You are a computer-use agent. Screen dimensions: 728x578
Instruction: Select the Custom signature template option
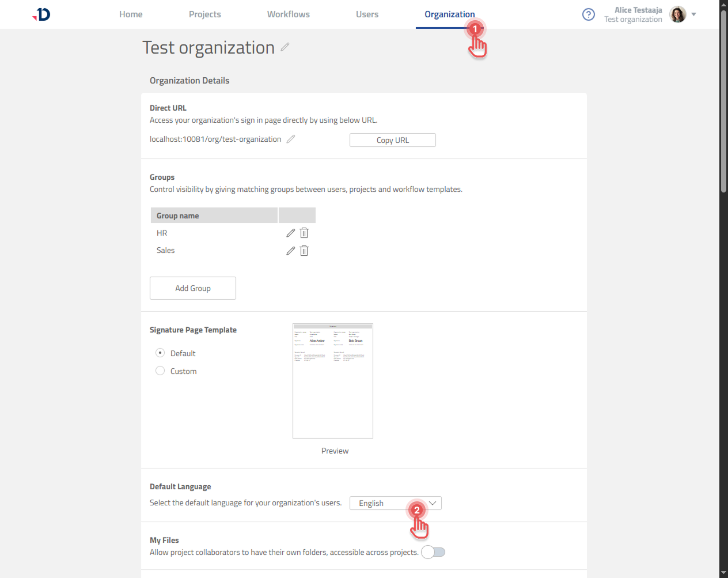tap(160, 371)
